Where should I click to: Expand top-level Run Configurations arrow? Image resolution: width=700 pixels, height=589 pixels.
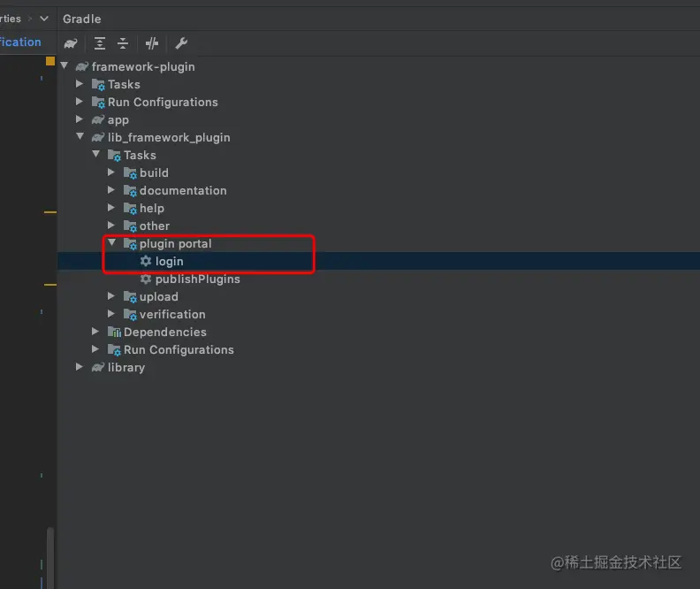[80, 102]
